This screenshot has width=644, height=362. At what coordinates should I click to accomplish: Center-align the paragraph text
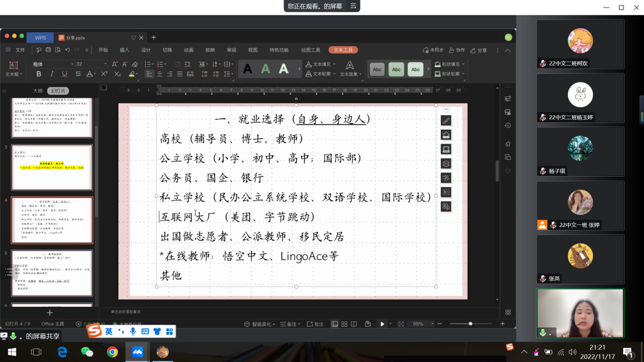(160, 74)
